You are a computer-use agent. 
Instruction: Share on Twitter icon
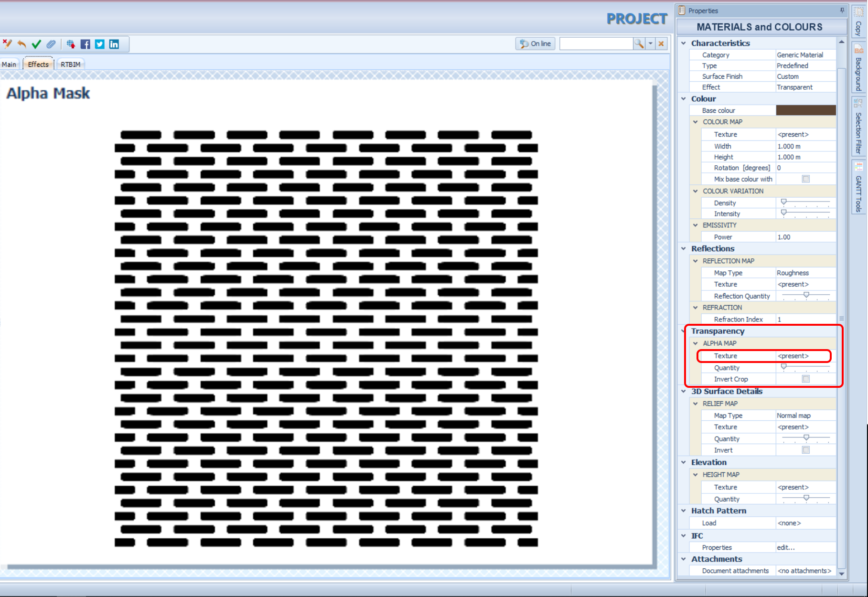tap(99, 44)
